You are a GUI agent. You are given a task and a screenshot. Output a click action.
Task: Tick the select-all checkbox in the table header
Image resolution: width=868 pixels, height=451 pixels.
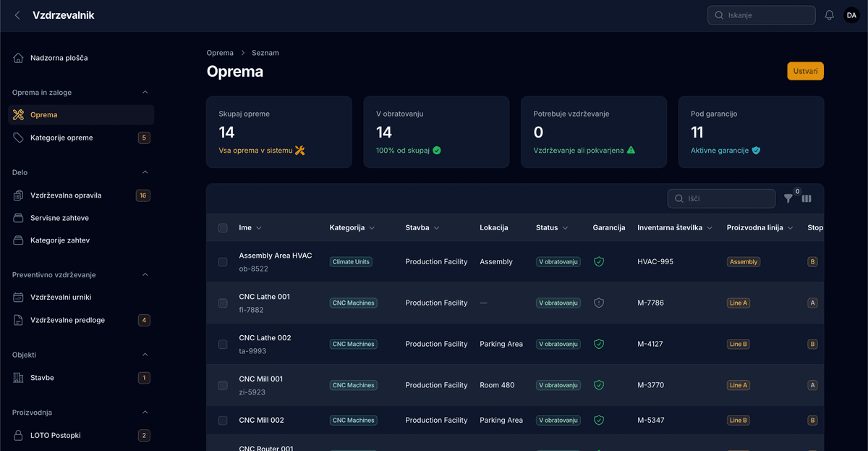[223, 228]
